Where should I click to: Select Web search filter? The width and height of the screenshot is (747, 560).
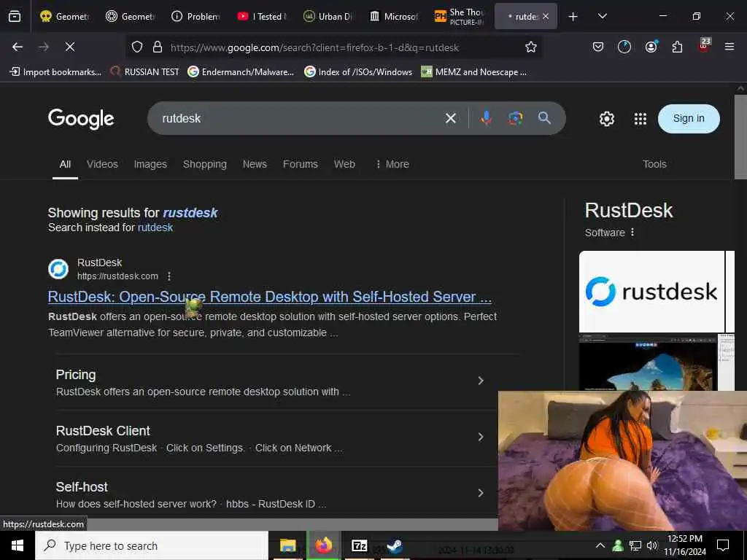tap(344, 164)
